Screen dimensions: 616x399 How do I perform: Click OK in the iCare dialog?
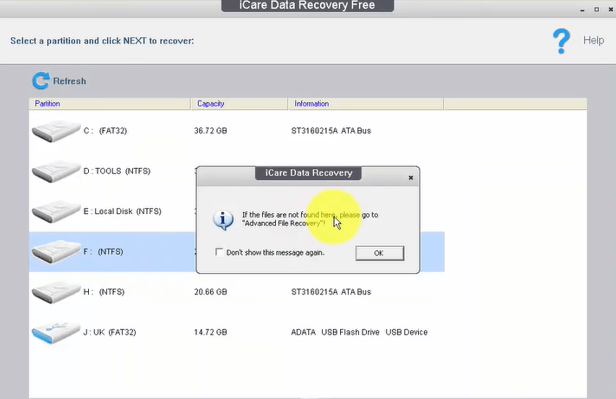[380, 253]
